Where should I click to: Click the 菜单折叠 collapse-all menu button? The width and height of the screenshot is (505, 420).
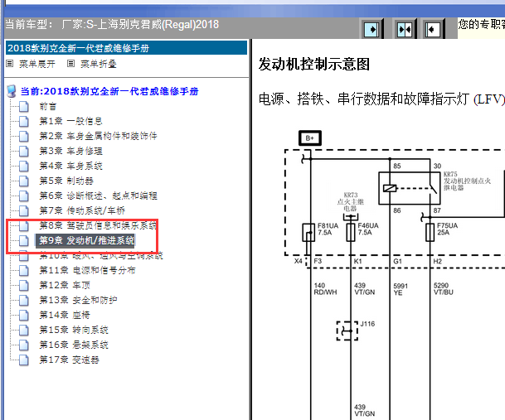[x=98, y=64]
